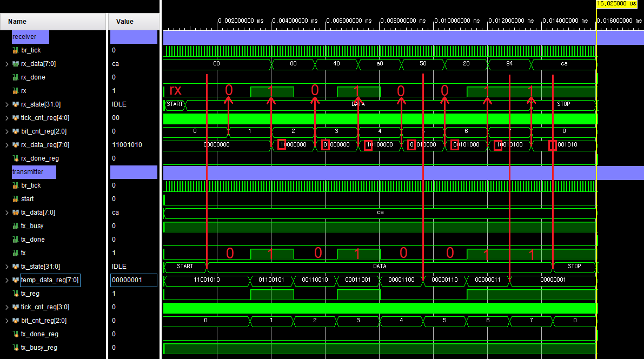
Task: Click the Name column header
Action: 53,22
